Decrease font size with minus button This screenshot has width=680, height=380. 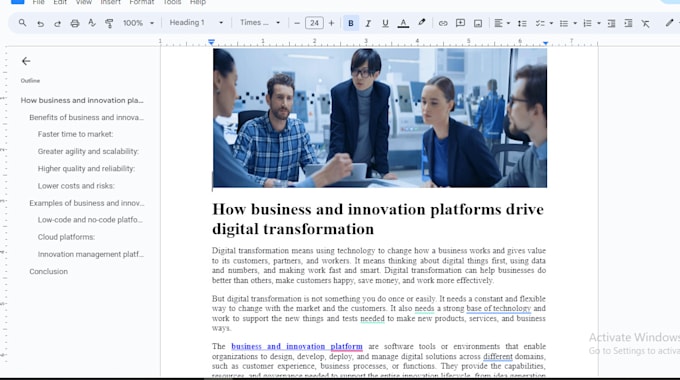click(x=297, y=23)
